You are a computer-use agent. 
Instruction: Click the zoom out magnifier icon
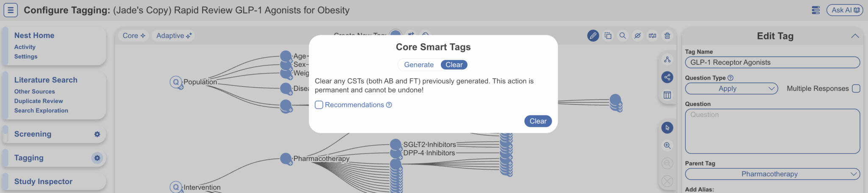click(x=667, y=163)
